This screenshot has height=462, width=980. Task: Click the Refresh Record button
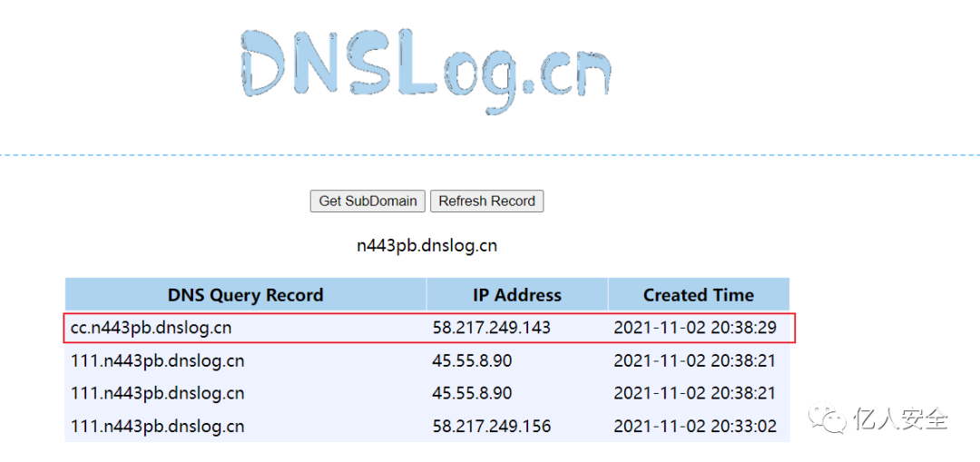[x=487, y=202]
